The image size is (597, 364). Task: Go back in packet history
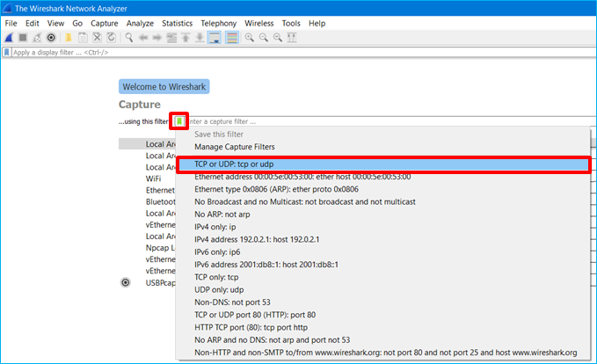click(143, 38)
